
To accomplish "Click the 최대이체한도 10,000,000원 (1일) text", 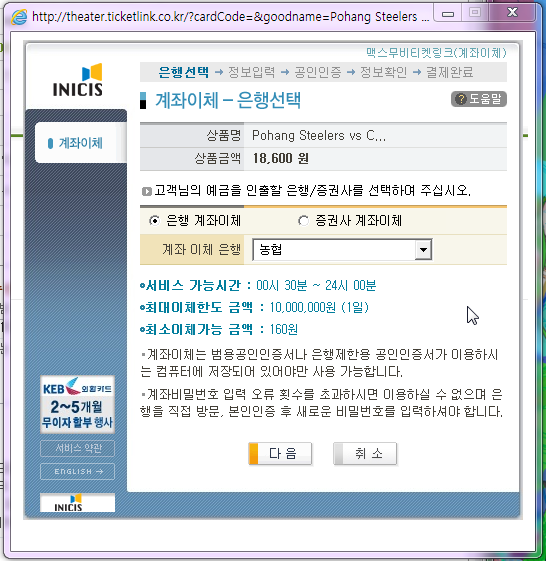I will coord(254,307).
